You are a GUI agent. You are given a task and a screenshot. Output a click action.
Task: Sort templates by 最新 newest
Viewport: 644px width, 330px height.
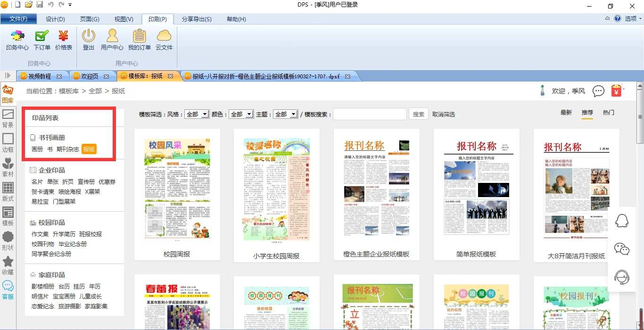pos(566,113)
